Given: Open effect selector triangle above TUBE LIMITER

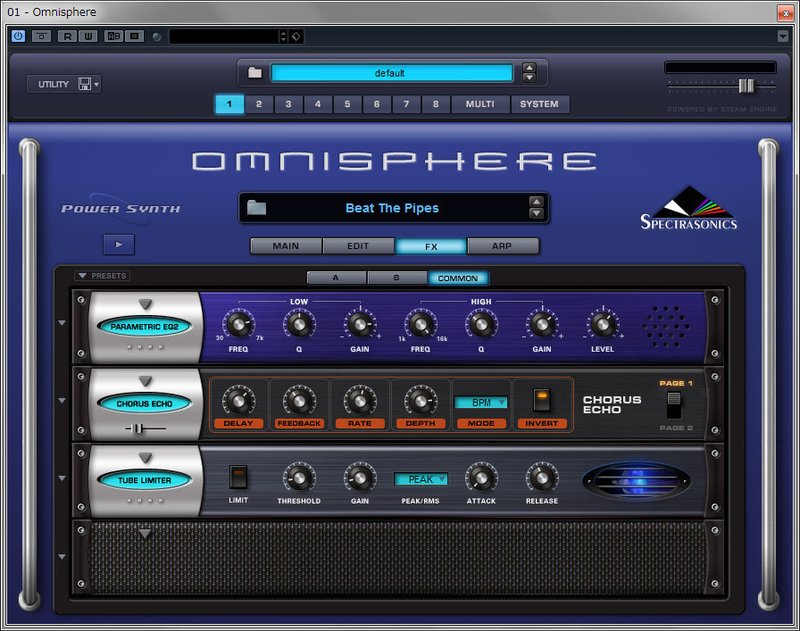Looking at the screenshot, I should click(145, 458).
